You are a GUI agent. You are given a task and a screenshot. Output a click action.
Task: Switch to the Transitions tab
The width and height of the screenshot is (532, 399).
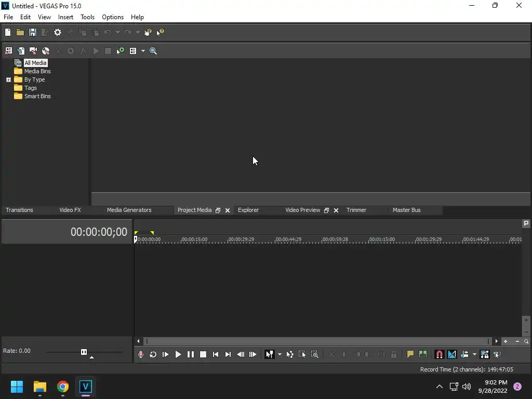(x=19, y=210)
